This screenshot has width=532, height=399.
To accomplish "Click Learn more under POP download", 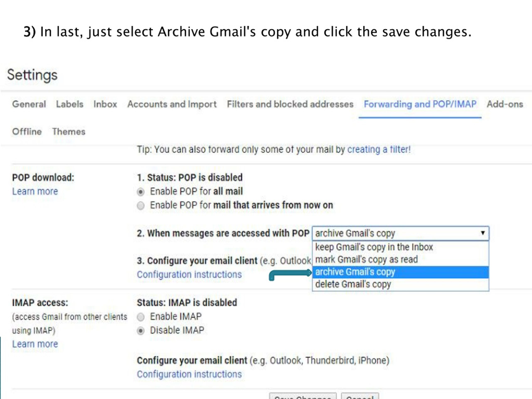I will pyautogui.click(x=35, y=191).
